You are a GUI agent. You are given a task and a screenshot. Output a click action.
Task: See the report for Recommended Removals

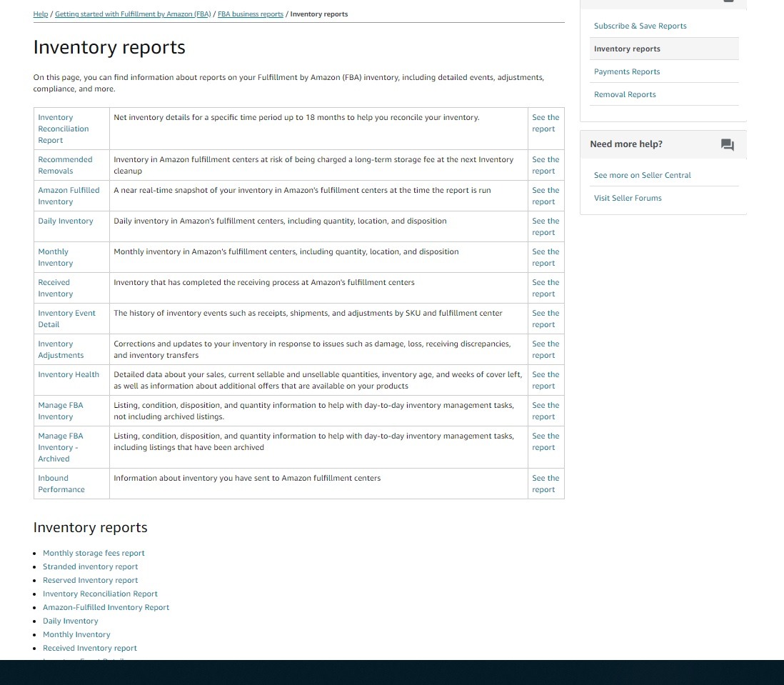tap(546, 165)
